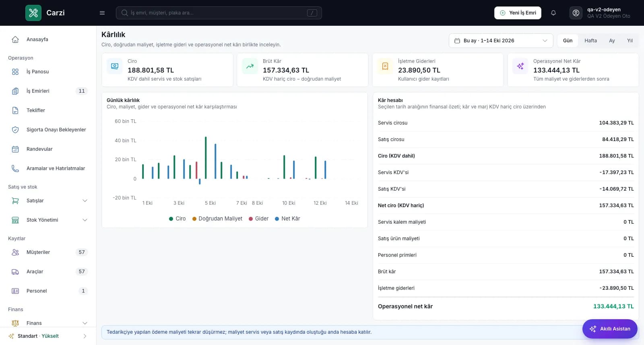Image resolution: width=644 pixels, height=345 pixels.
Task: Open the Standart plan upgrade chevron
Action: 85,336
